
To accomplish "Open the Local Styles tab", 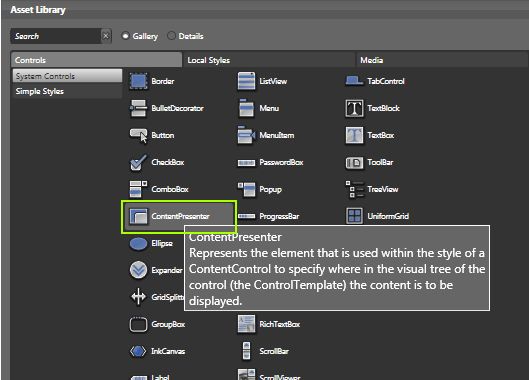I will pos(269,60).
